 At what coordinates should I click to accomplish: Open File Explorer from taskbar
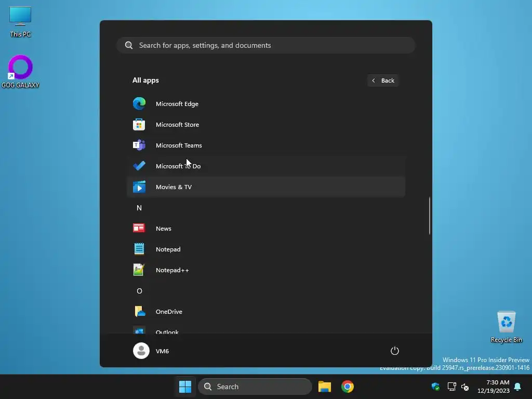(325, 387)
